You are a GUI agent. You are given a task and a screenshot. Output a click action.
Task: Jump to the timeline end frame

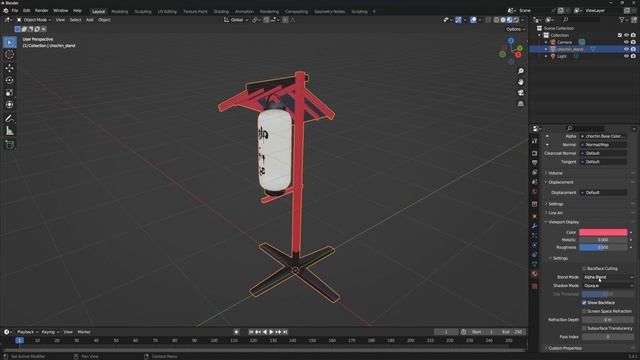click(x=285, y=332)
